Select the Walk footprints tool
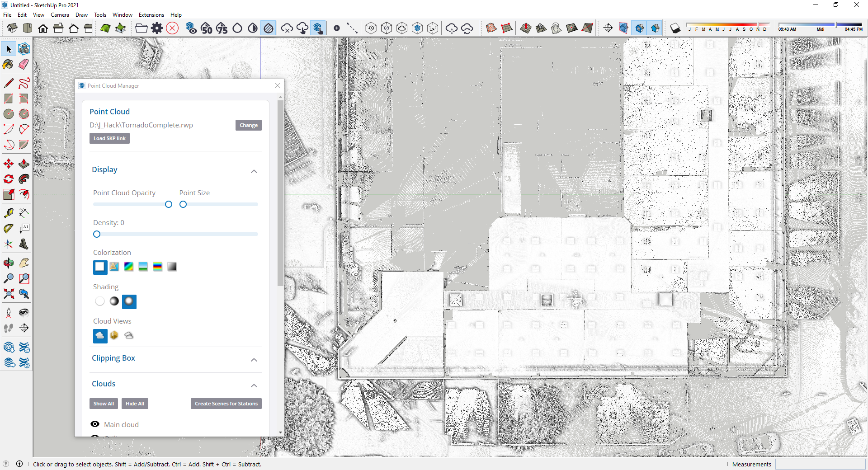Screen dimensions: 868x470 (x=9, y=328)
